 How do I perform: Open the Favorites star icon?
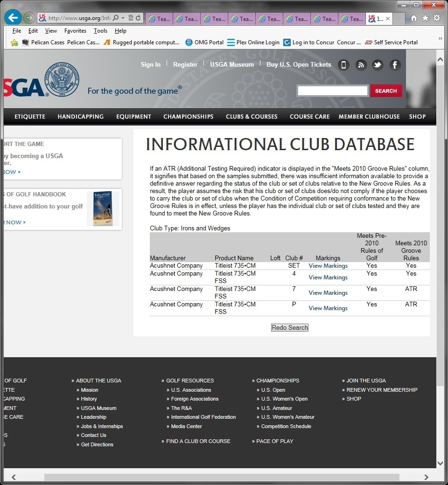(x=425, y=18)
